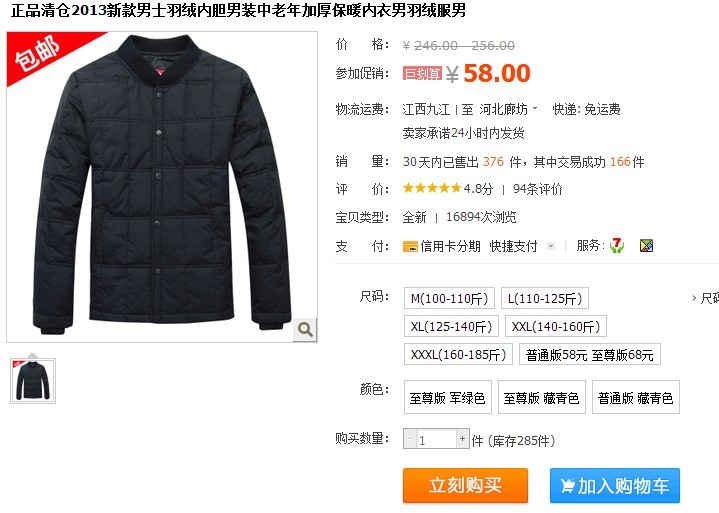Click the 立刻购买 buy now button
Viewport: 719px width, 513px height.
465,485
